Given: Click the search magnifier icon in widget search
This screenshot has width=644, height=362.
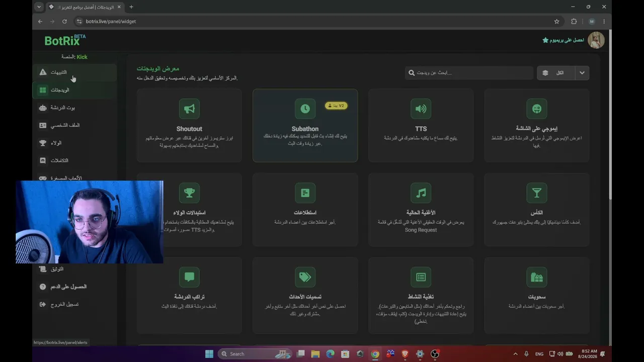Looking at the screenshot, I should (412, 73).
